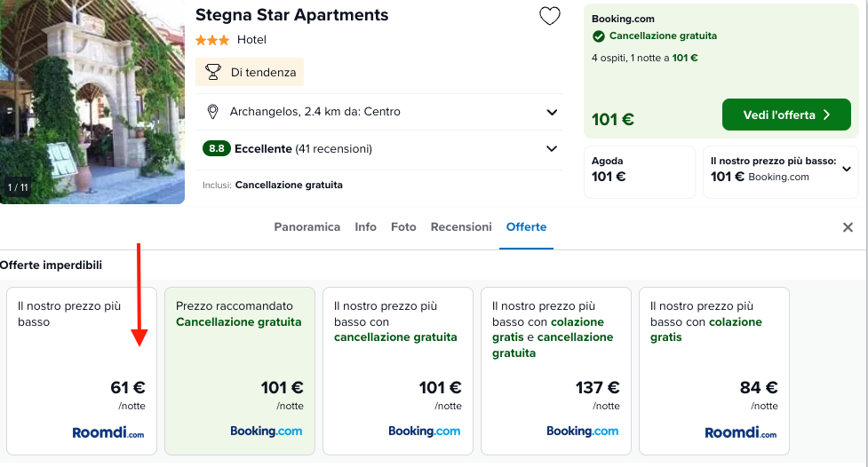Save hotel with the heart icon

(x=550, y=16)
